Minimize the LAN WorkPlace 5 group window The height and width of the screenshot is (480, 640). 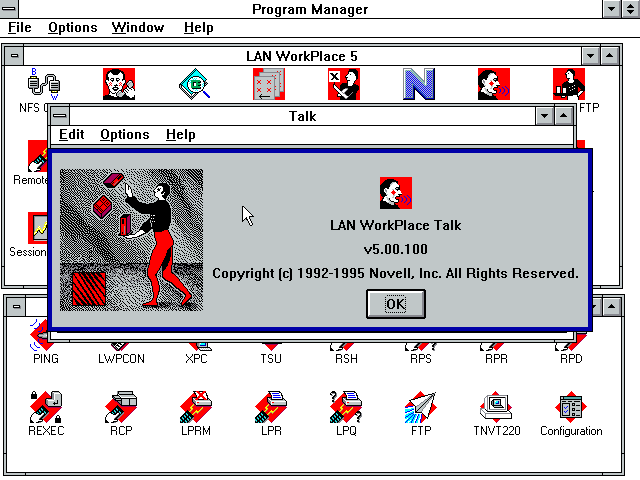[590, 56]
